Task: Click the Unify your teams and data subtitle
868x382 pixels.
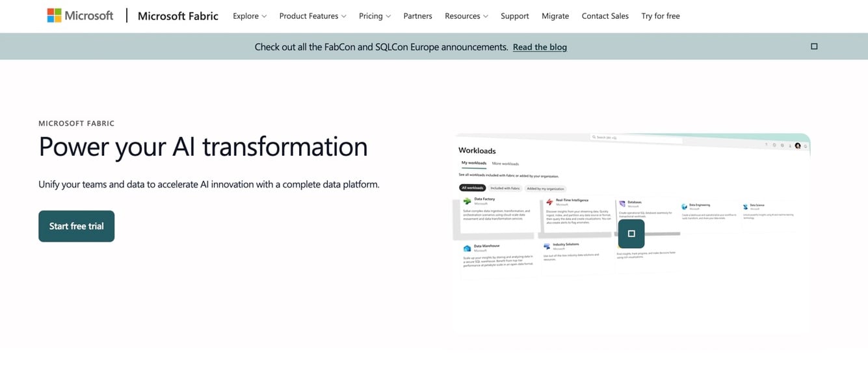Action: coord(209,185)
